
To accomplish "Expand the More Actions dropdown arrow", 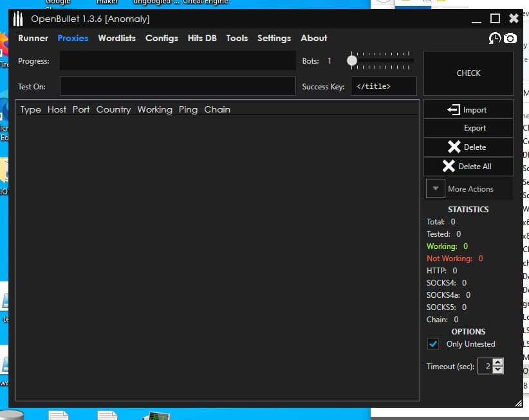I will 436,189.
